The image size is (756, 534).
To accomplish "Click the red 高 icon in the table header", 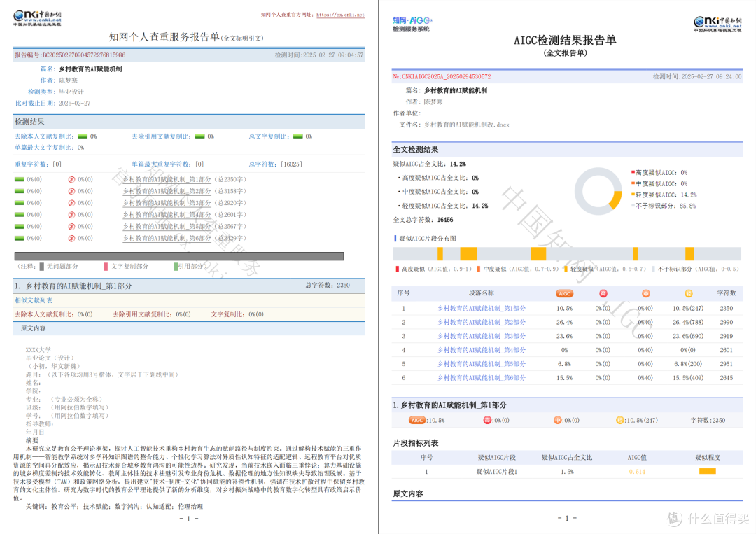I will pyautogui.click(x=603, y=293).
